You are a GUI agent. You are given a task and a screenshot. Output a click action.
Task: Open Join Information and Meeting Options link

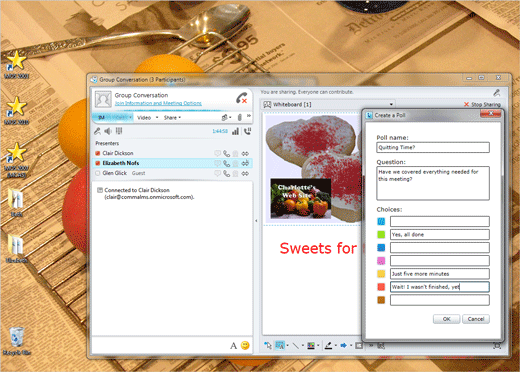(x=158, y=103)
